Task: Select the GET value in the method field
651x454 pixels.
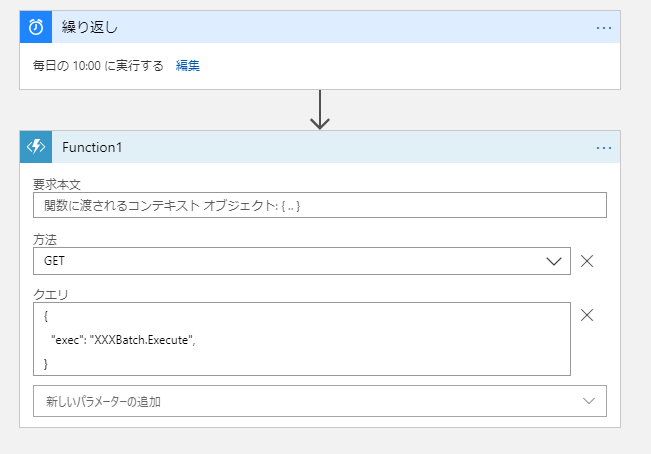Action: pos(54,261)
